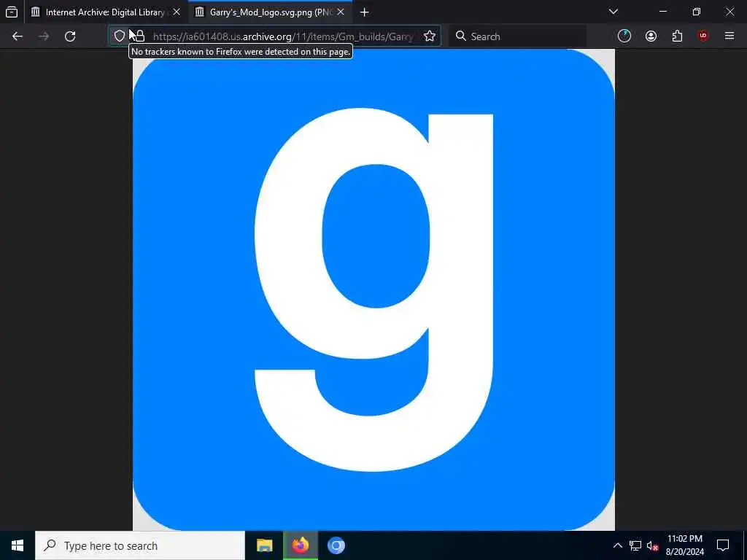
Task: Select the Firefox taskbar icon
Action: tap(301, 545)
